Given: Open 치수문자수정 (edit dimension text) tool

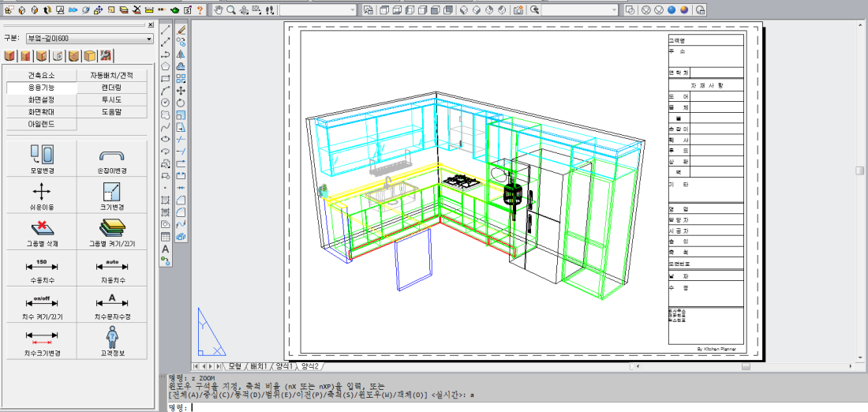Looking at the screenshot, I should [112, 301].
